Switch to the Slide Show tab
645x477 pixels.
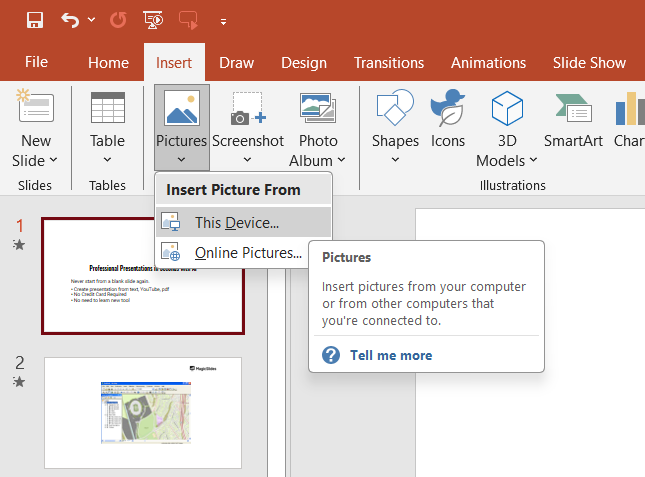pos(589,63)
